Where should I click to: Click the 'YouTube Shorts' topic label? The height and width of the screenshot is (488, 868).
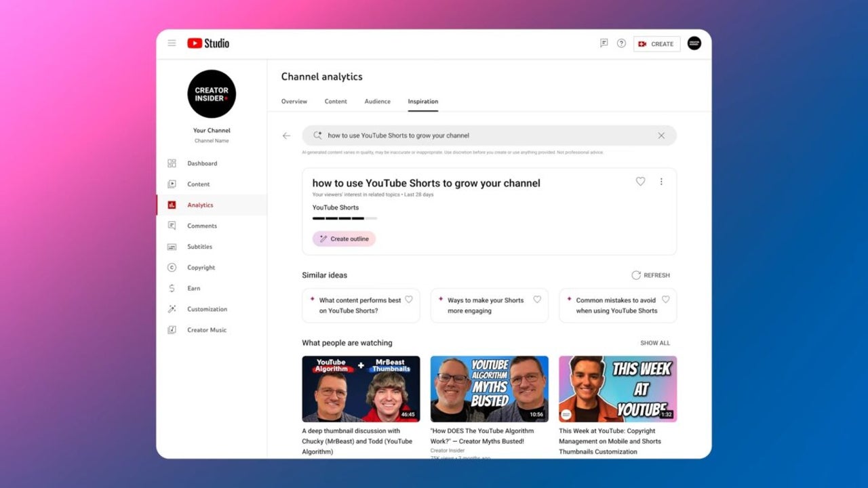(x=336, y=207)
